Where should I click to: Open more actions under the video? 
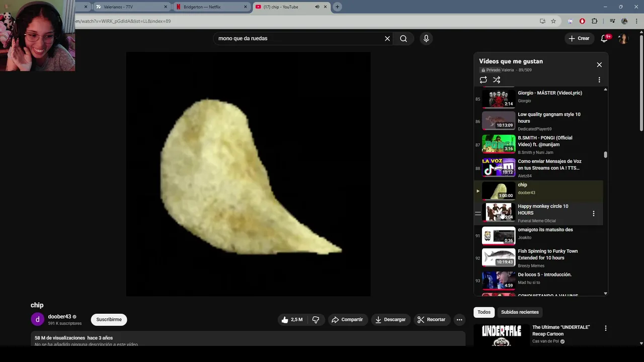[459, 320]
